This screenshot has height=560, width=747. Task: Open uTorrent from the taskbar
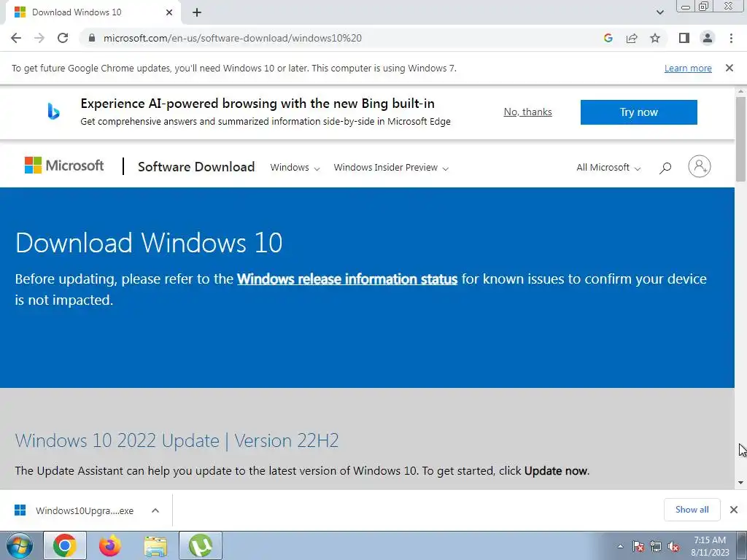201,545
